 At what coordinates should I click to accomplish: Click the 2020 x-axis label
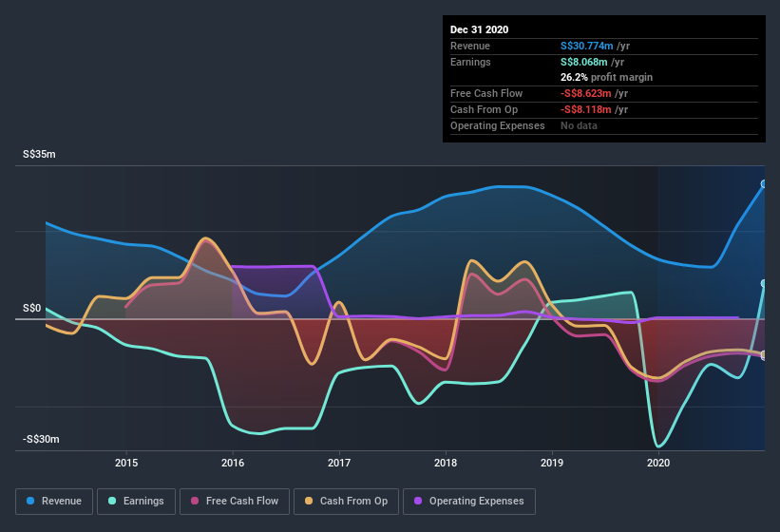tap(658, 463)
